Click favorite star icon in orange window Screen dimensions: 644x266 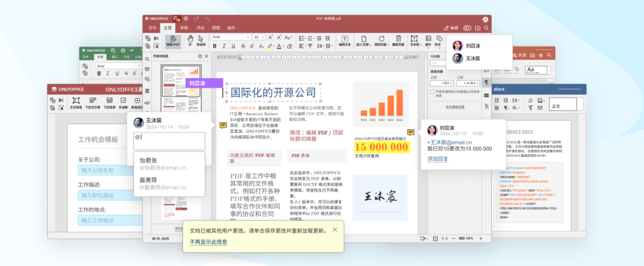(541, 55)
